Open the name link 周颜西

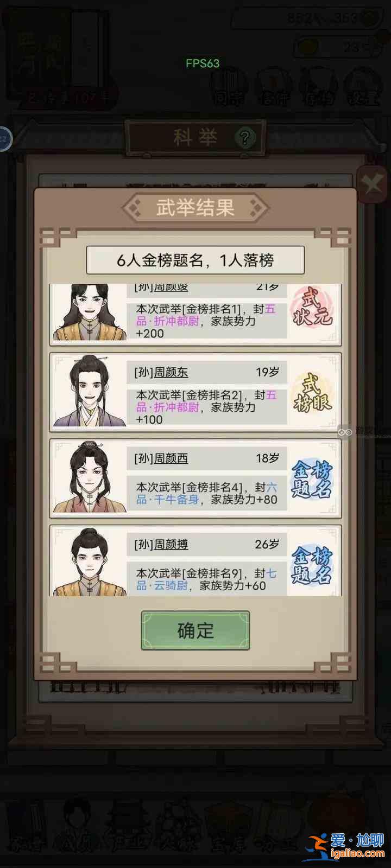[171, 458]
